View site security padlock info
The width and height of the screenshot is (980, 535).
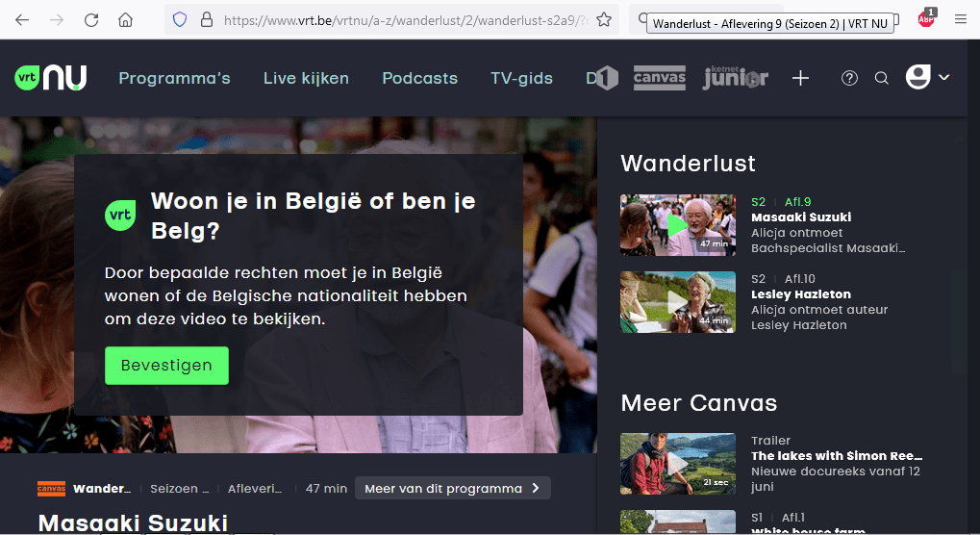click(x=207, y=20)
